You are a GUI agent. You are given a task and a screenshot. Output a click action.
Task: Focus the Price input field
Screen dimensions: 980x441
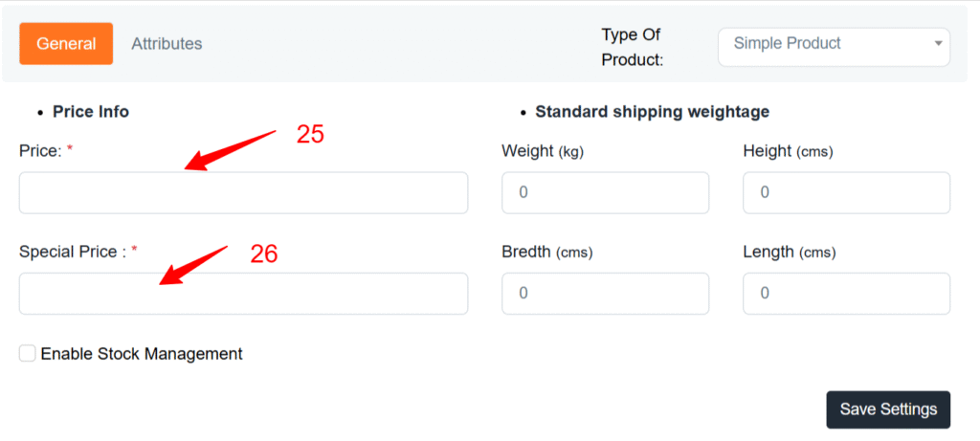click(243, 193)
